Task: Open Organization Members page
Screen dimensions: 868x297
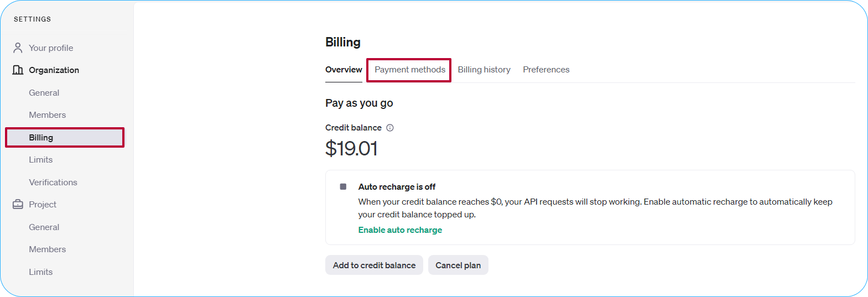Action: (48, 115)
